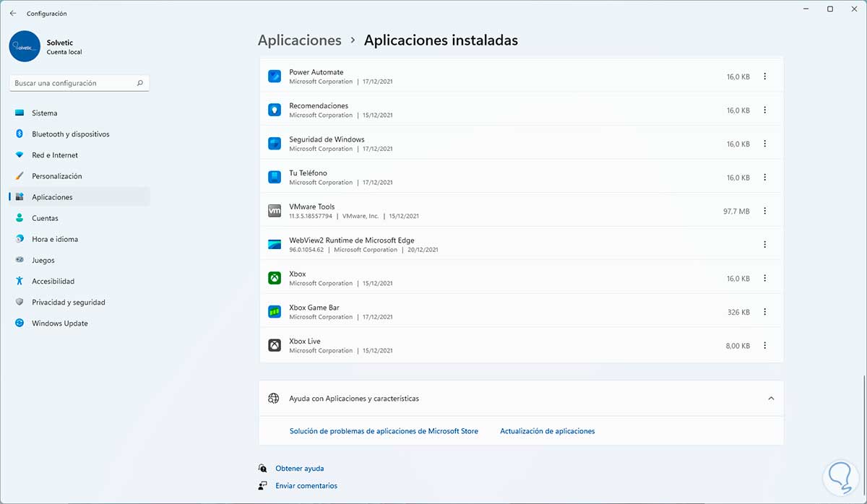Click the Xbox Game Bar app name

(x=314, y=308)
